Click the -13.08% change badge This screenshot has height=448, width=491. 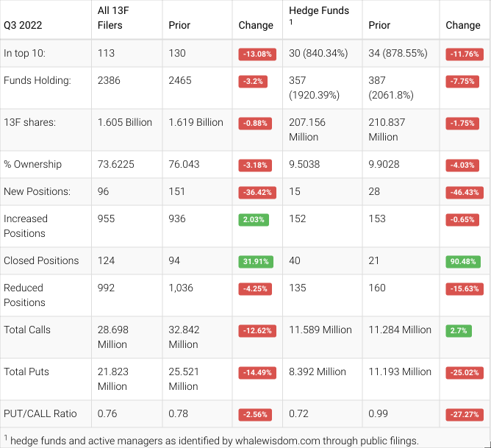tap(256, 54)
